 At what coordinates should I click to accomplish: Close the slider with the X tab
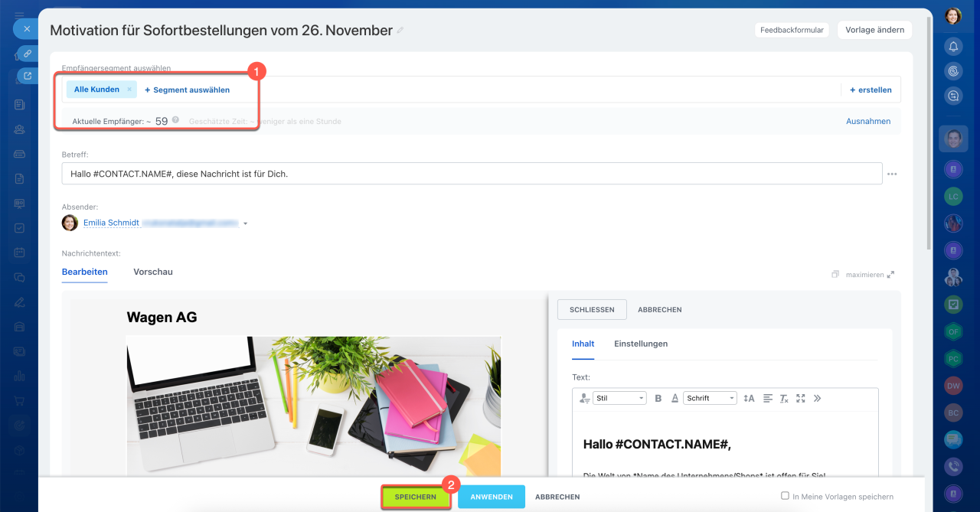pyautogui.click(x=26, y=29)
